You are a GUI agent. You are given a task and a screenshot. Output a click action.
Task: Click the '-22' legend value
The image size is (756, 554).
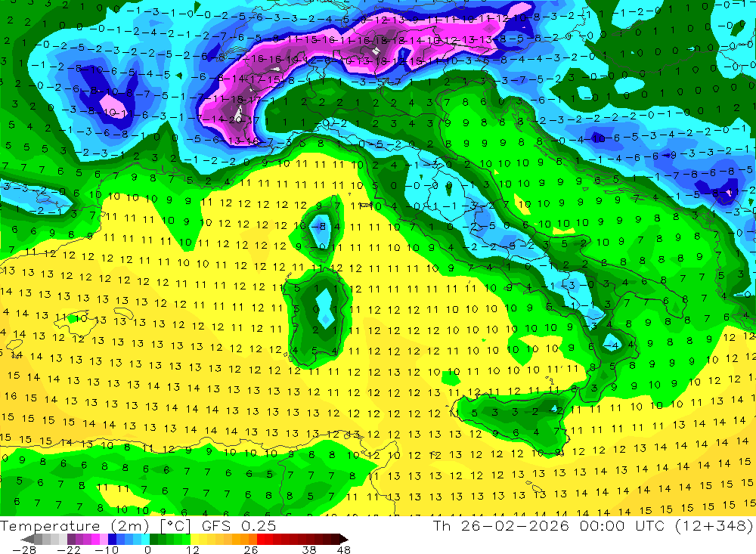pyautogui.click(x=69, y=549)
